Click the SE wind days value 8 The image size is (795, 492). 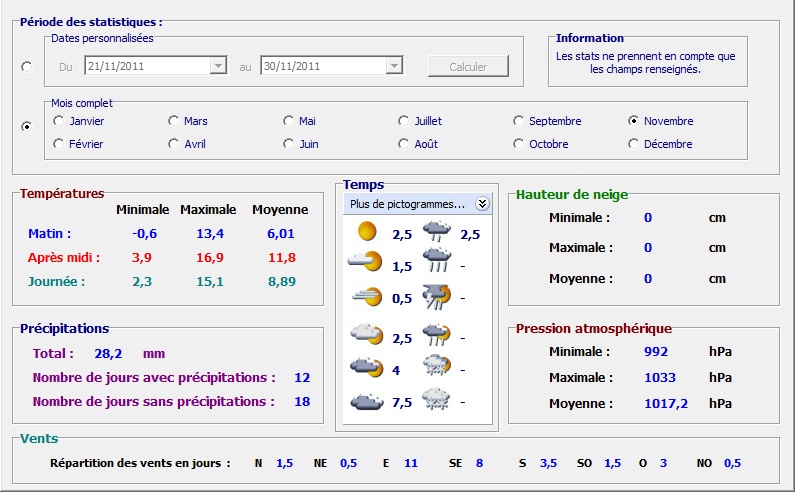click(x=479, y=463)
